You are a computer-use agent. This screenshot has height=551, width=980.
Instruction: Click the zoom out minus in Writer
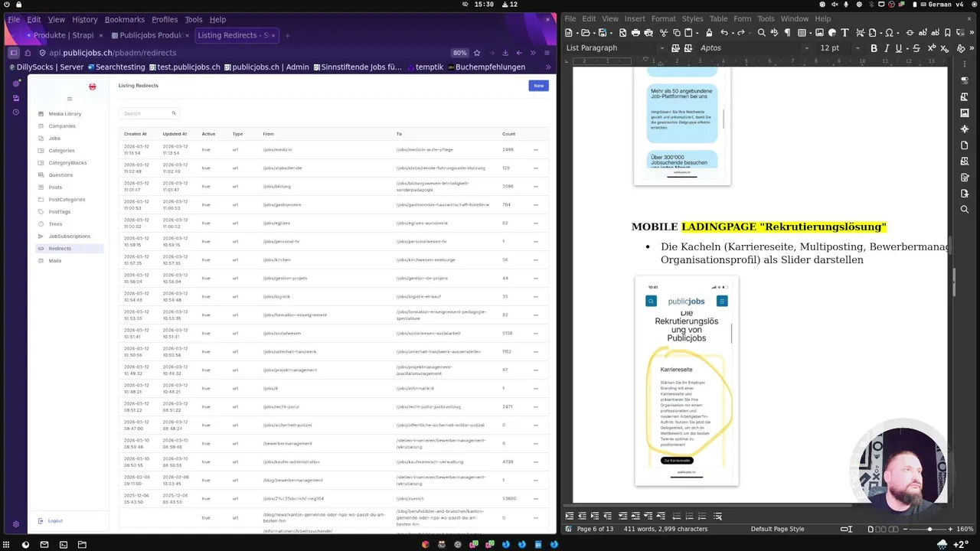905,529
